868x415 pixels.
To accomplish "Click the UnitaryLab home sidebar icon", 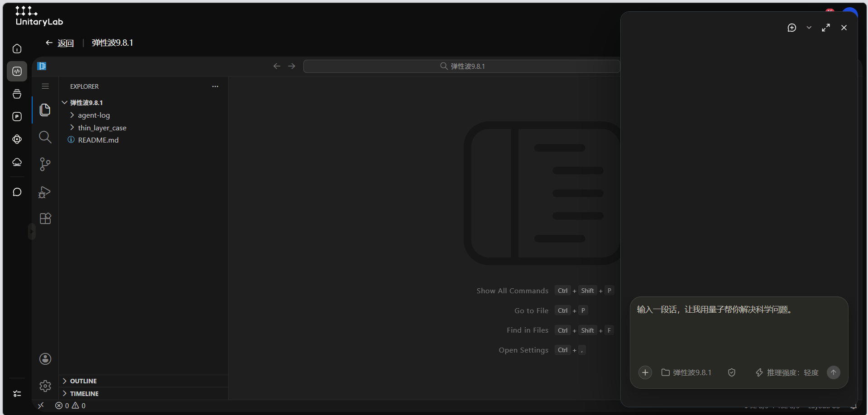I will click(17, 48).
